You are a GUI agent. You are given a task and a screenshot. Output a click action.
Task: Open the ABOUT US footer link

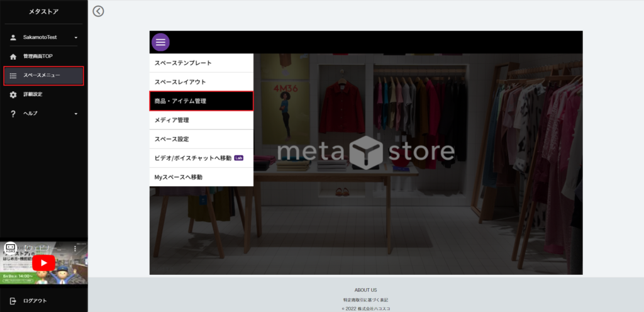point(365,290)
